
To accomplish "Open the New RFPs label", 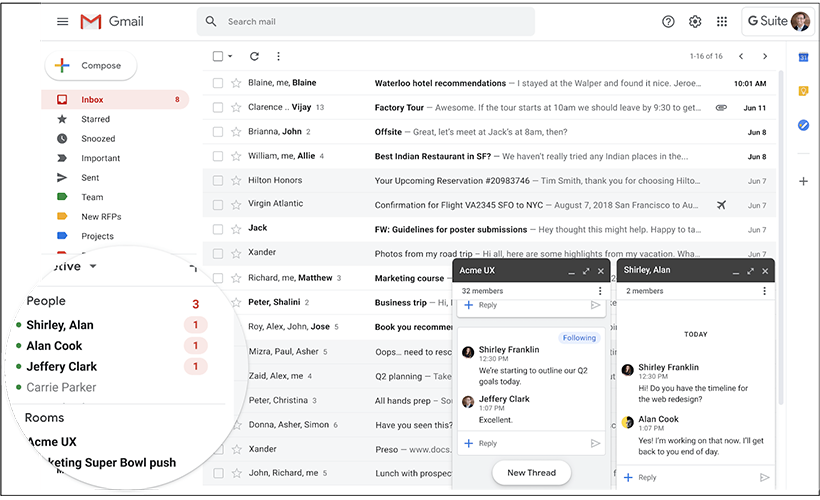I will click(101, 217).
